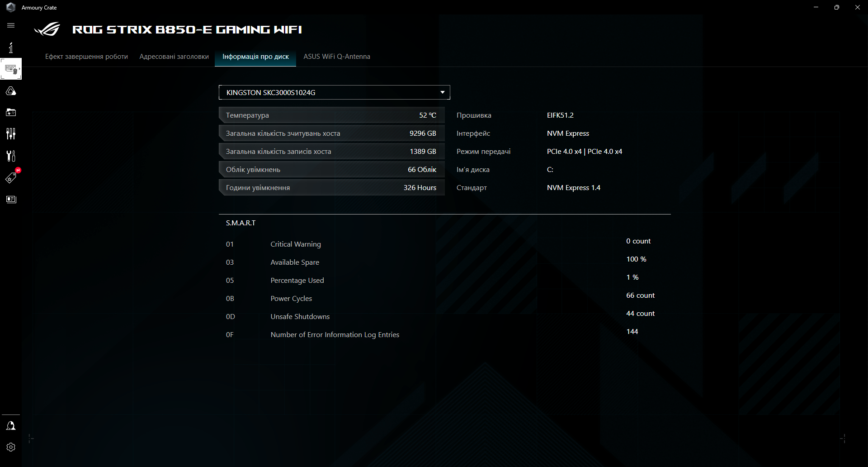Image resolution: width=868 pixels, height=467 pixels.
Task: Click the 'Available Spare' attribute name
Action: (295, 262)
